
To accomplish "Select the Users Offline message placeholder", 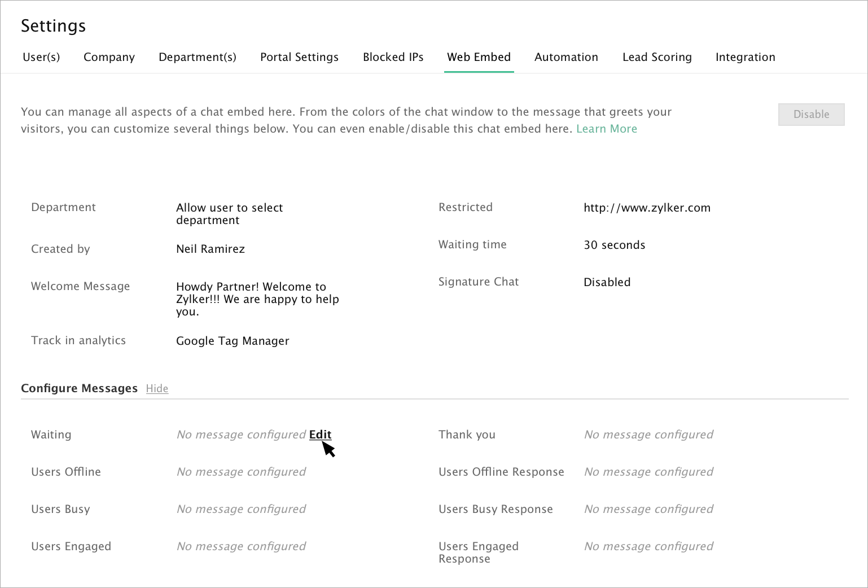I will (241, 472).
